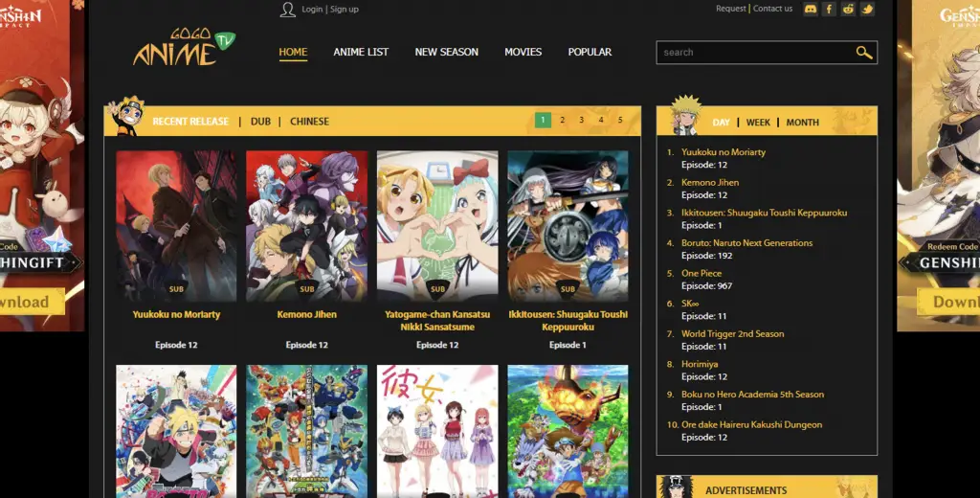Click the search magnifier icon

(864, 53)
